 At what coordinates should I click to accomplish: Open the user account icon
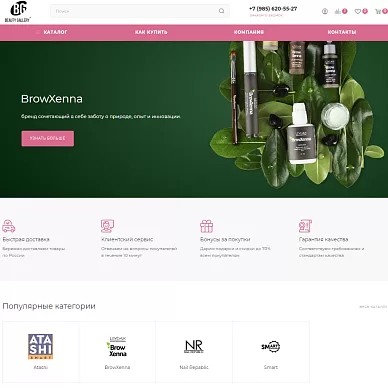[325, 11]
